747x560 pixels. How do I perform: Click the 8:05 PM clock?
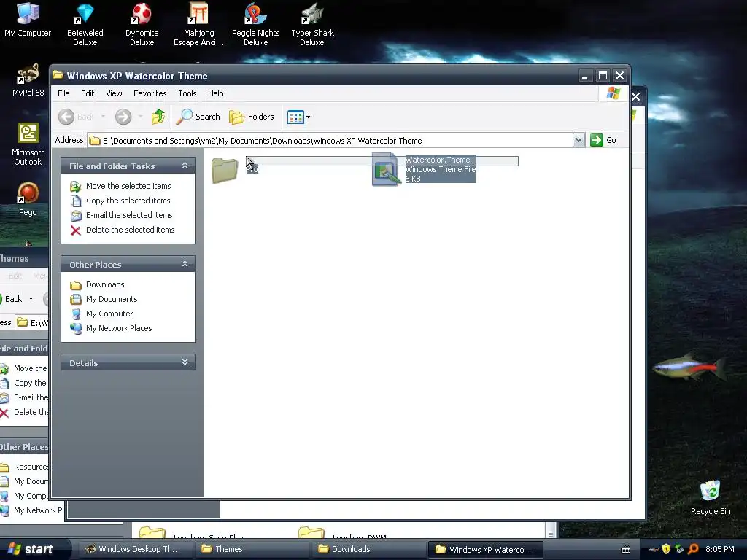click(x=719, y=549)
